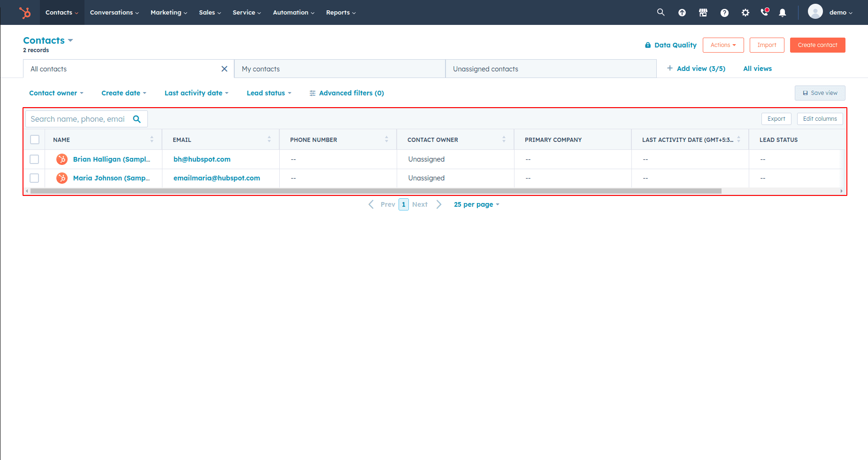Screen dimensions: 868x460
Task: Select the Maria Johnson row checkbox
Action: click(34, 178)
